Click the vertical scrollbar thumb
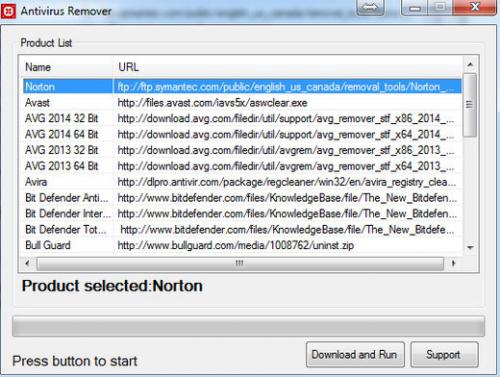500x377 pixels. point(470,105)
